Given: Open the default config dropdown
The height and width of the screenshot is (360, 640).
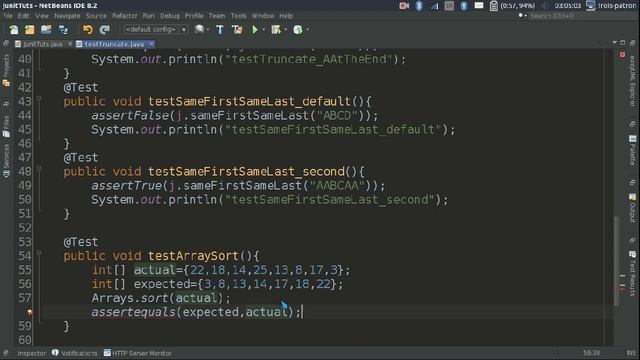Looking at the screenshot, I should tap(155, 29).
